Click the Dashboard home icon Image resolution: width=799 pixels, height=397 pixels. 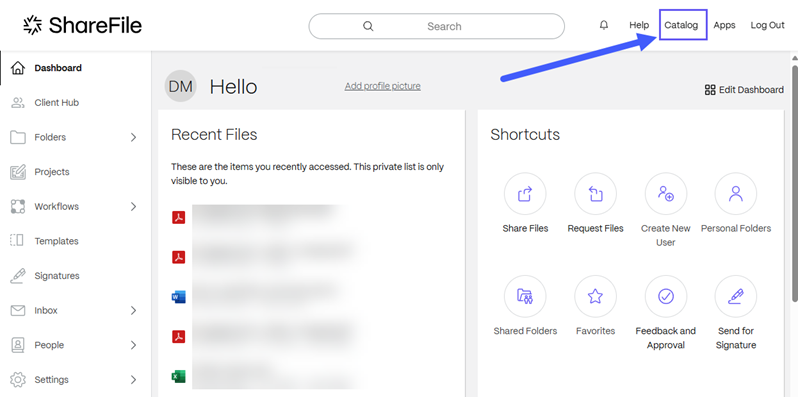click(x=18, y=68)
